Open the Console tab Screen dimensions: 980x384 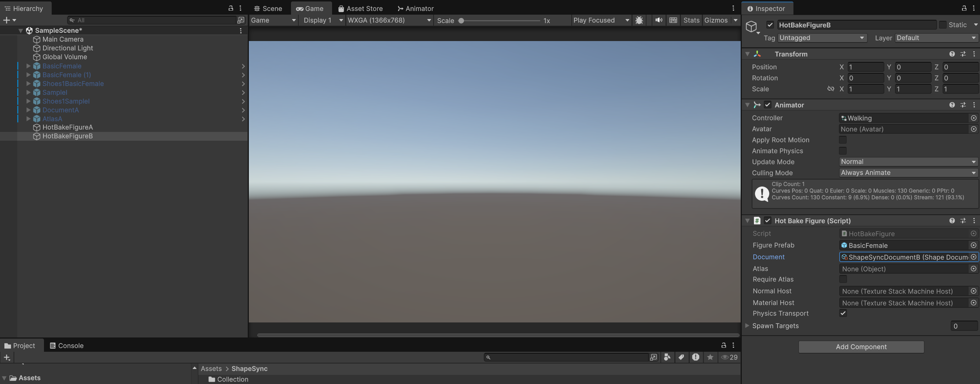tap(67, 346)
